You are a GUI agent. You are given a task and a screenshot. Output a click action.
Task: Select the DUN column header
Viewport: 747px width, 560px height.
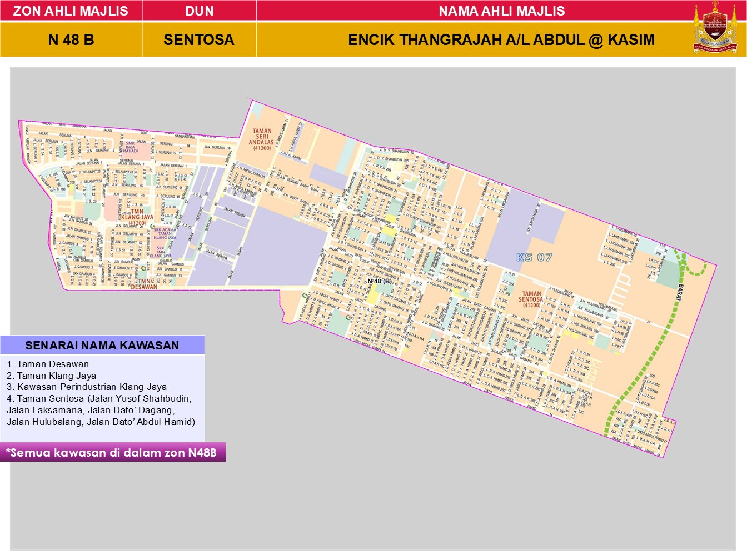tap(199, 11)
